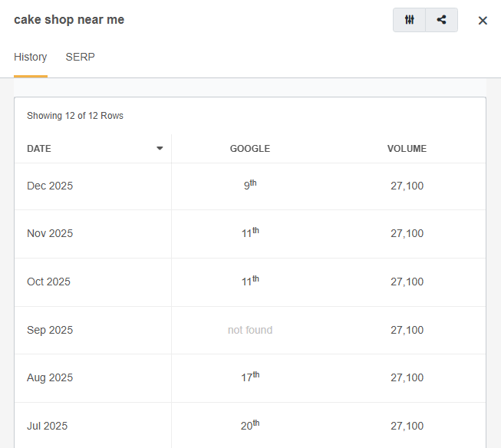Click the Aug 2025 volume 27,100

(x=407, y=377)
